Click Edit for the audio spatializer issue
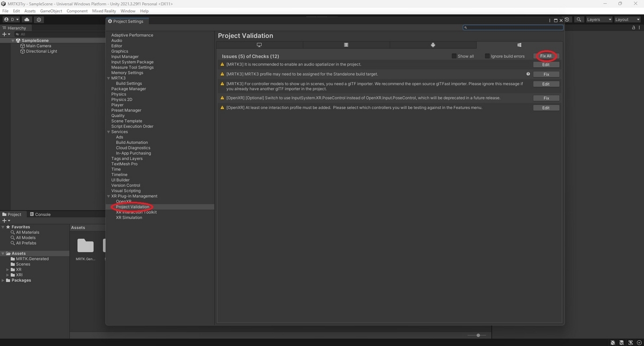Viewport: 644px width, 346px height. point(546,64)
